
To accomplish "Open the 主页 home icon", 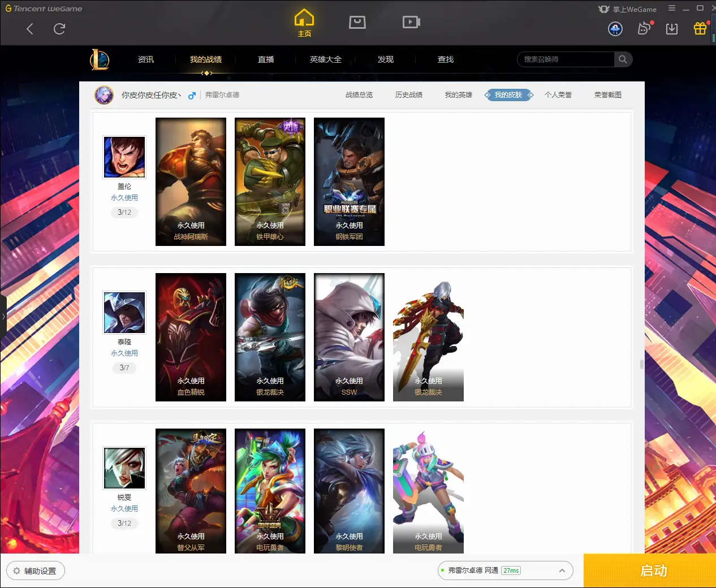I will tap(304, 23).
